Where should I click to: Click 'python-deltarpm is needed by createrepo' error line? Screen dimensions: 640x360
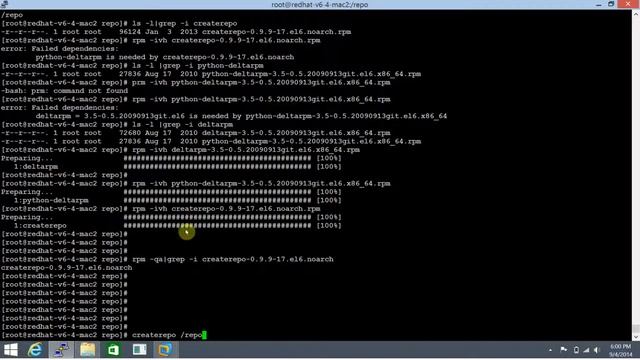[164, 57]
